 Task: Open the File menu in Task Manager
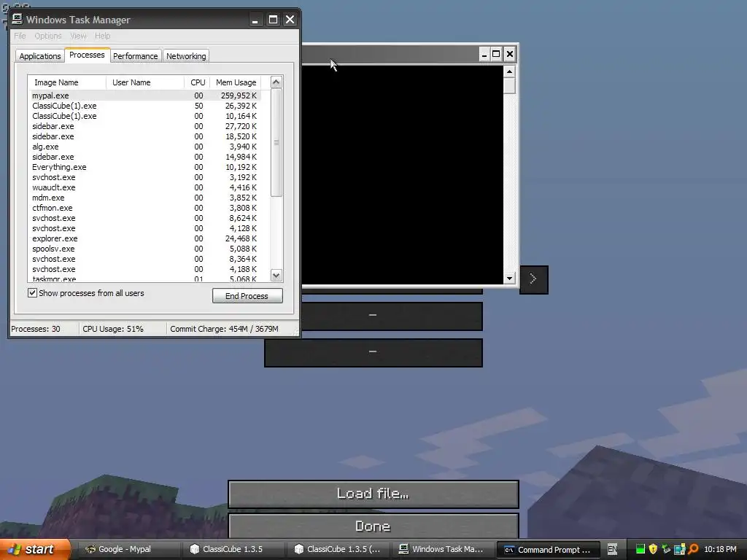tap(20, 36)
